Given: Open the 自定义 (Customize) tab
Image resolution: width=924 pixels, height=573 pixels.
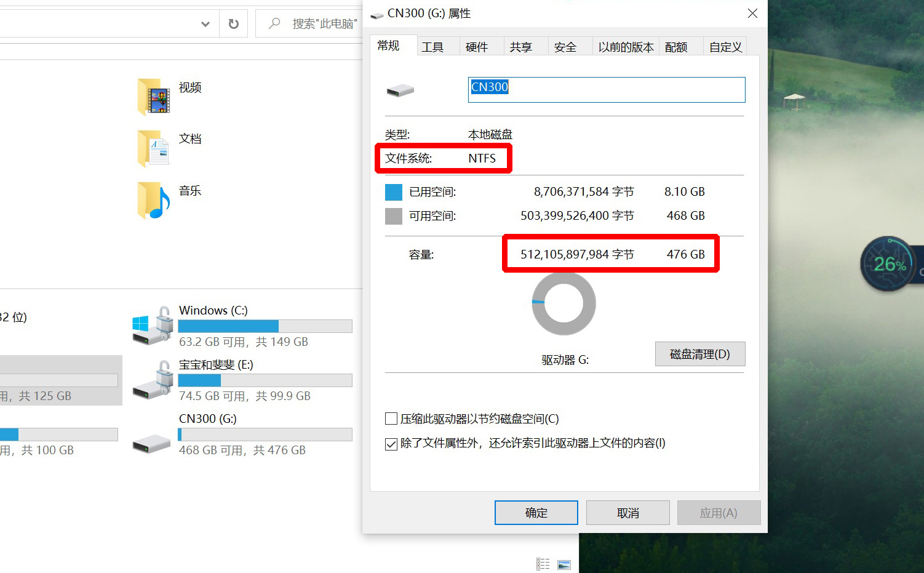Looking at the screenshot, I should 726,47.
